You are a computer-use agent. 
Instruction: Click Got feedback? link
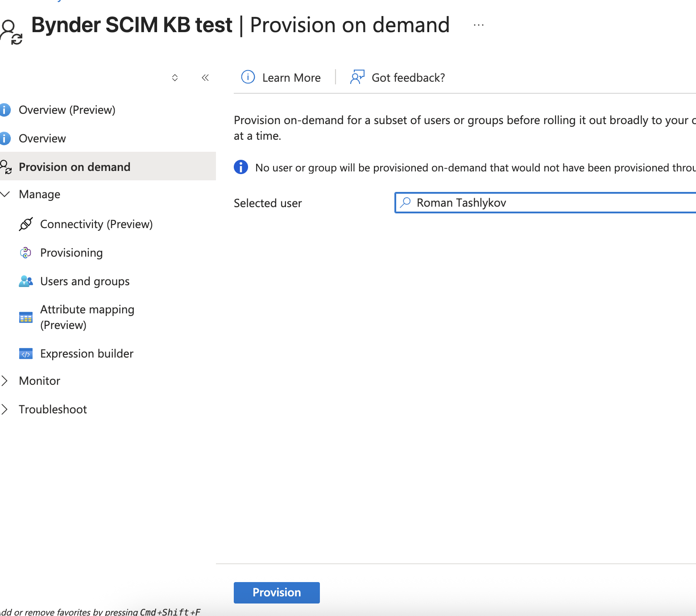(408, 78)
